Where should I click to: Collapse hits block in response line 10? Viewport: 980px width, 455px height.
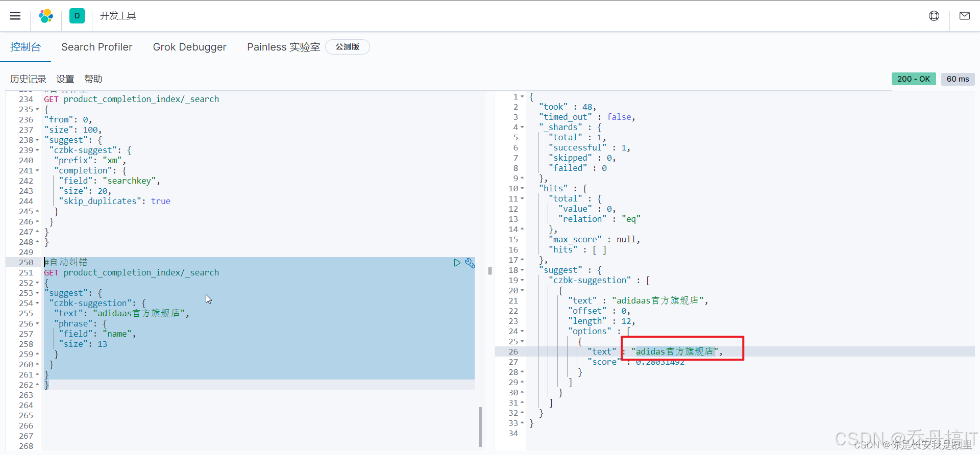click(522, 189)
